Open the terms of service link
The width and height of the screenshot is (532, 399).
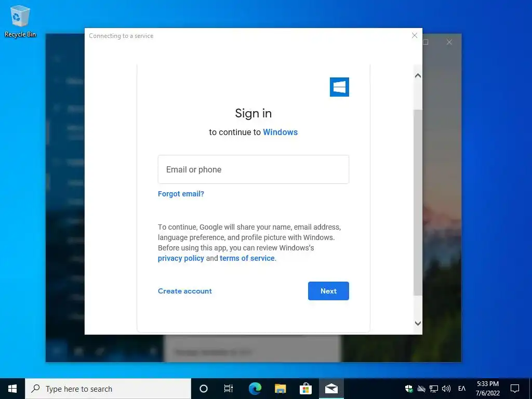click(247, 258)
